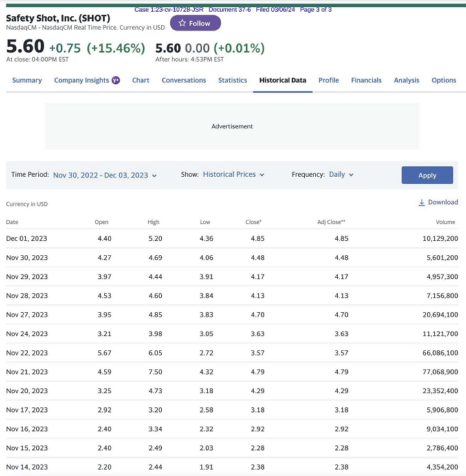Go to the Conversations tab
This screenshot has height=476, width=466.
[x=184, y=80]
